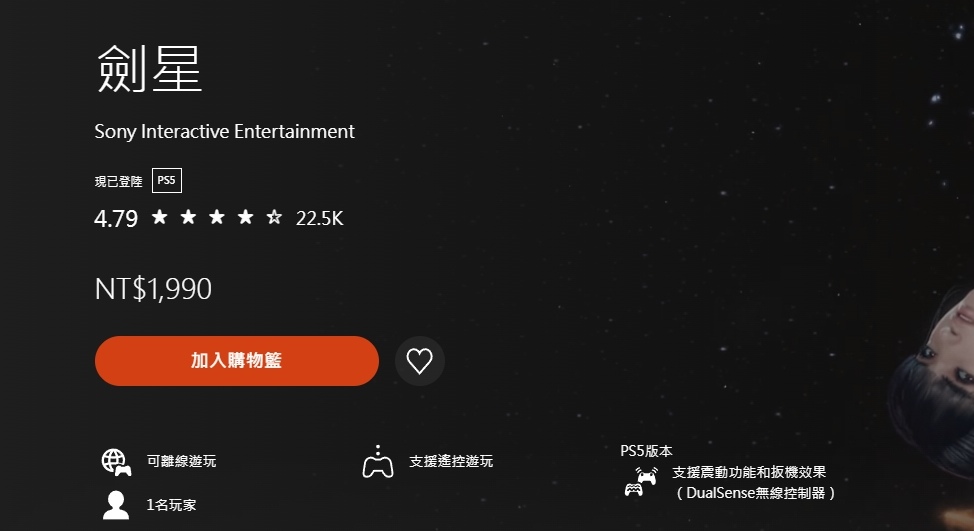Click the half-filled fifth rating star

pyautogui.click(x=274, y=217)
